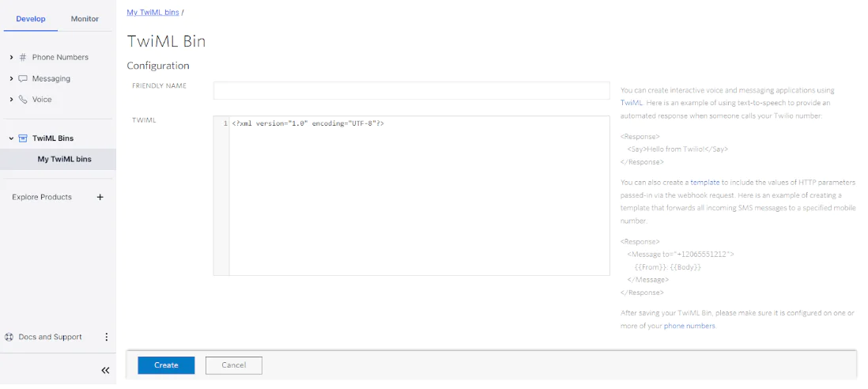
Task: Select My TwiML bins sidebar item
Action: pyautogui.click(x=58, y=160)
